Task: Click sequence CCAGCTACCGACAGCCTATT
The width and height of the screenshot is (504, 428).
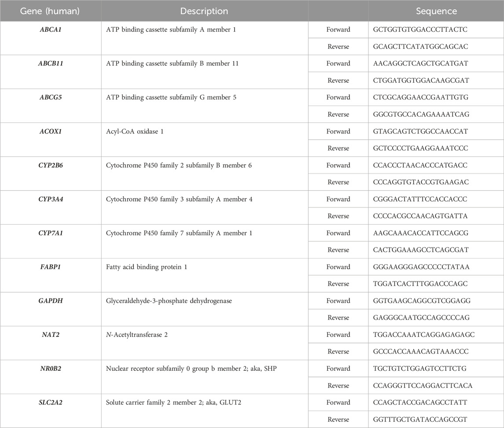Action: pos(420,402)
